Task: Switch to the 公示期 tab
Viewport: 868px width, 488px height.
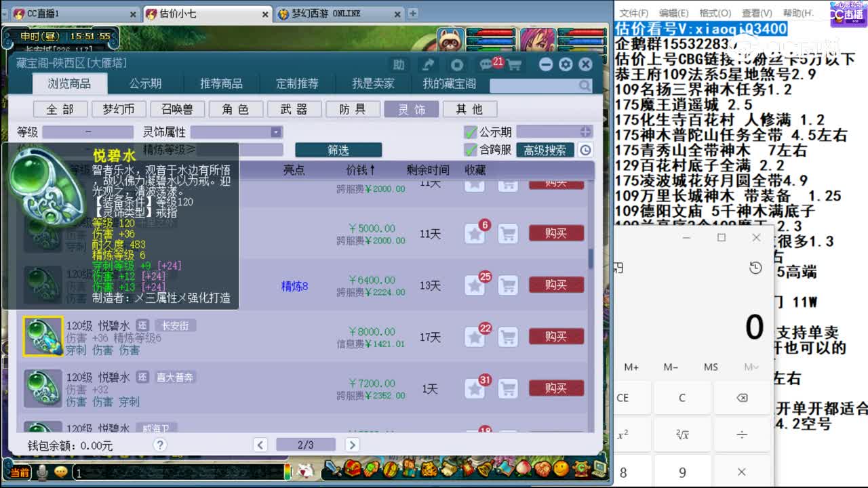Action: (146, 83)
